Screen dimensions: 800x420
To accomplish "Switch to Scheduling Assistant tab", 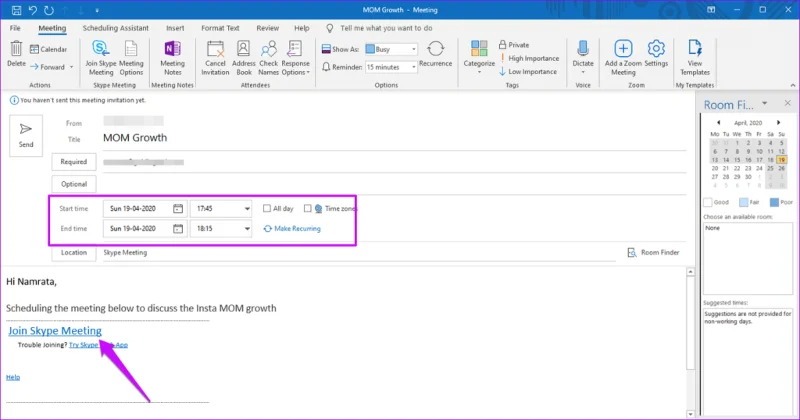I will (x=116, y=28).
